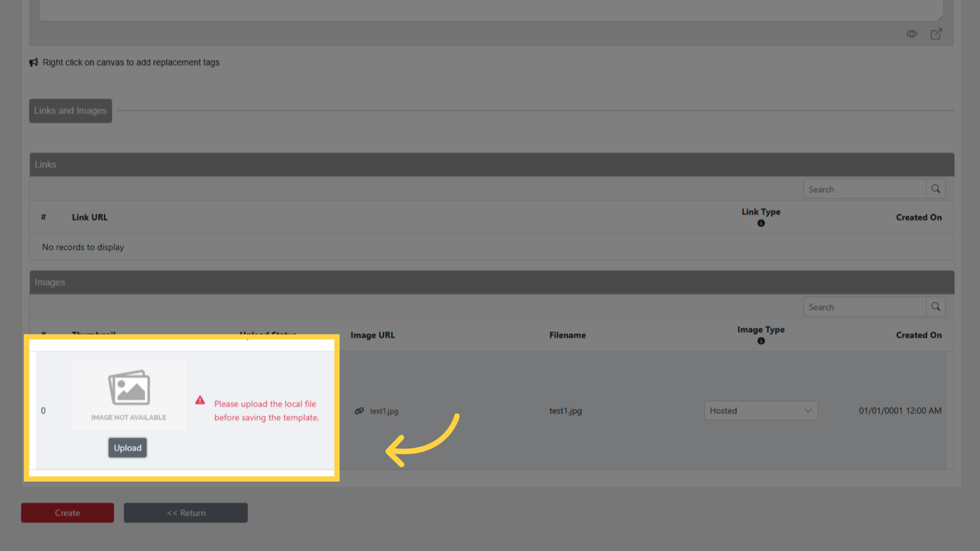Click the Images section header bar
This screenshot has width=980, height=551.
[x=492, y=282]
